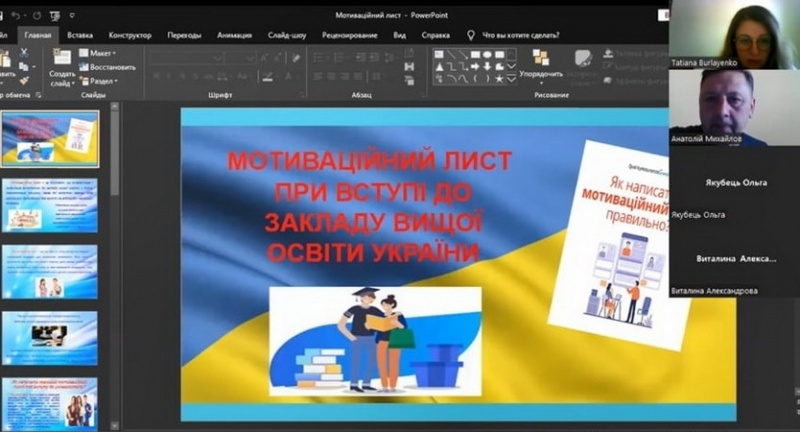Select the third slide thumbnail in the panel

[50, 271]
